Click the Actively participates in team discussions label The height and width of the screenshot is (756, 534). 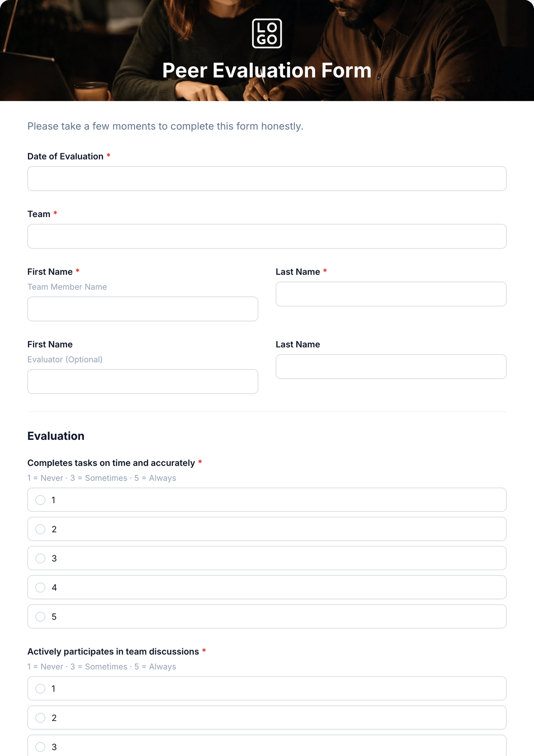point(113,651)
